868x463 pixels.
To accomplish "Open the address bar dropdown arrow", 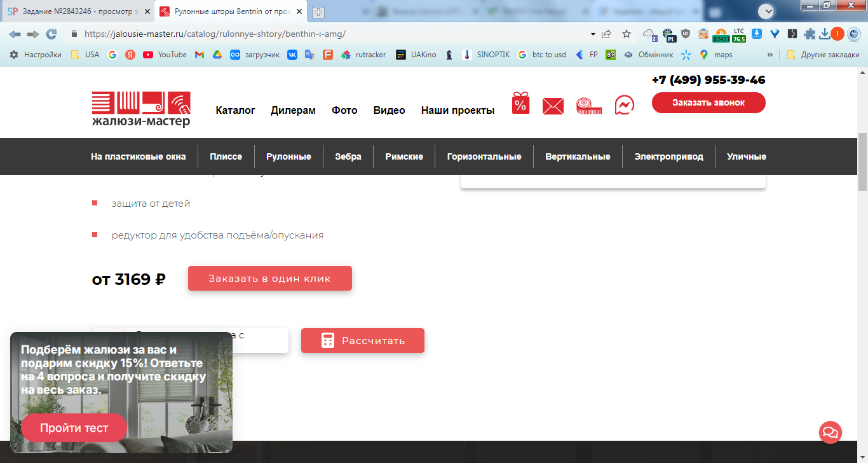I will coord(593,34).
